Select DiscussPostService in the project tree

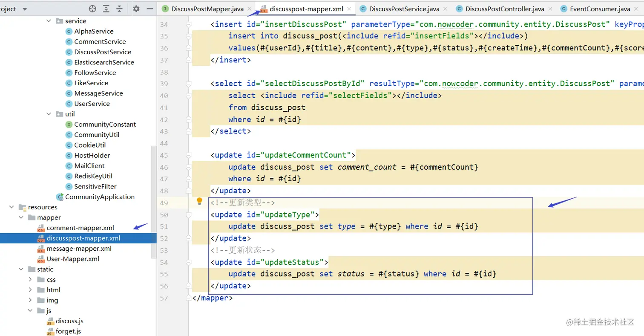coord(102,52)
